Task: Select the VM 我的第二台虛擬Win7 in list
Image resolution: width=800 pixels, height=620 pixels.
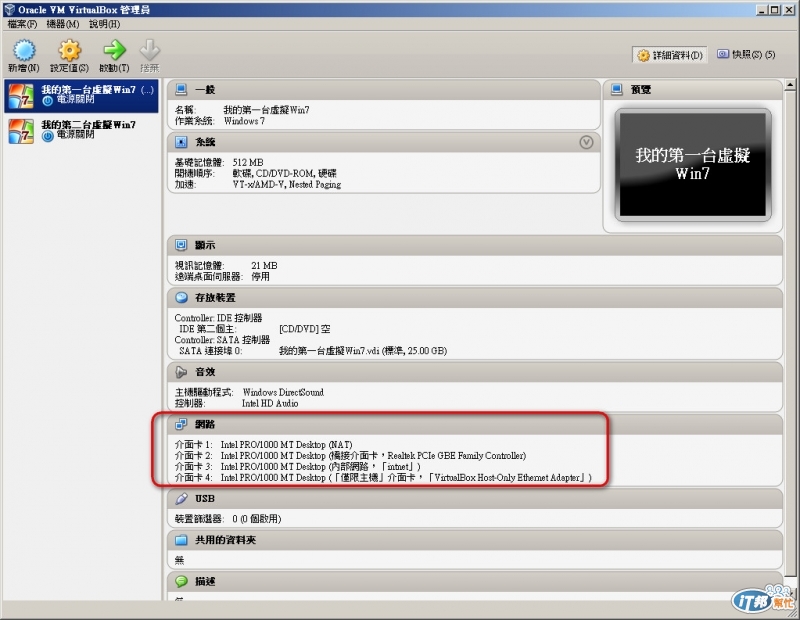Action: pyautogui.click(x=82, y=131)
